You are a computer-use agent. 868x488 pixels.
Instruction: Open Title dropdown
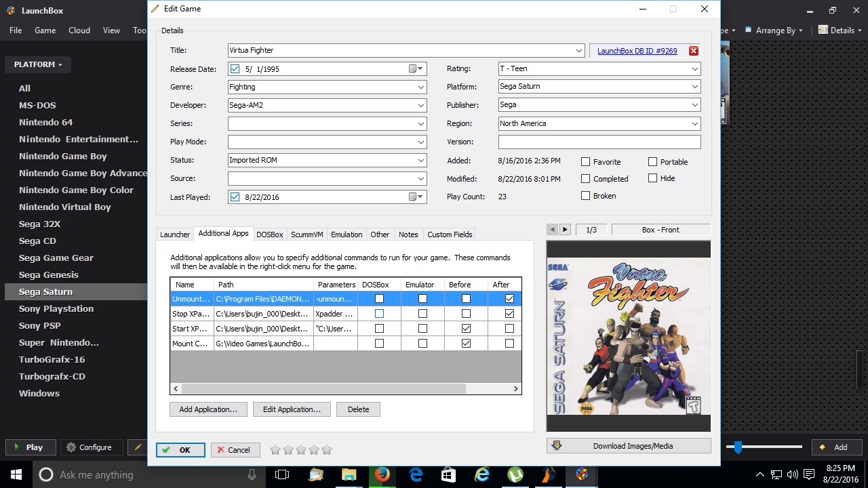point(578,50)
